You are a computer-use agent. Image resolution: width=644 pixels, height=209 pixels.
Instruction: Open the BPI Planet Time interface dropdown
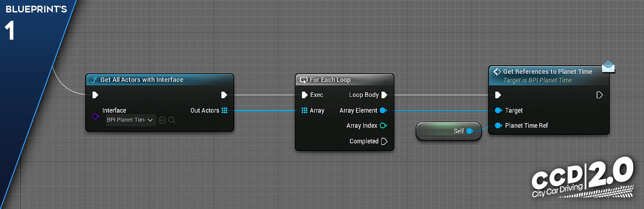click(130, 120)
